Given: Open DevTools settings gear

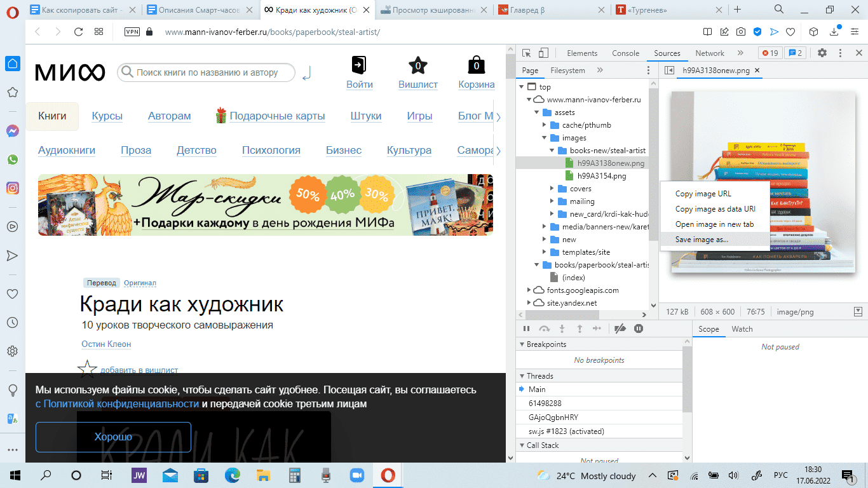Looking at the screenshot, I should [x=822, y=53].
